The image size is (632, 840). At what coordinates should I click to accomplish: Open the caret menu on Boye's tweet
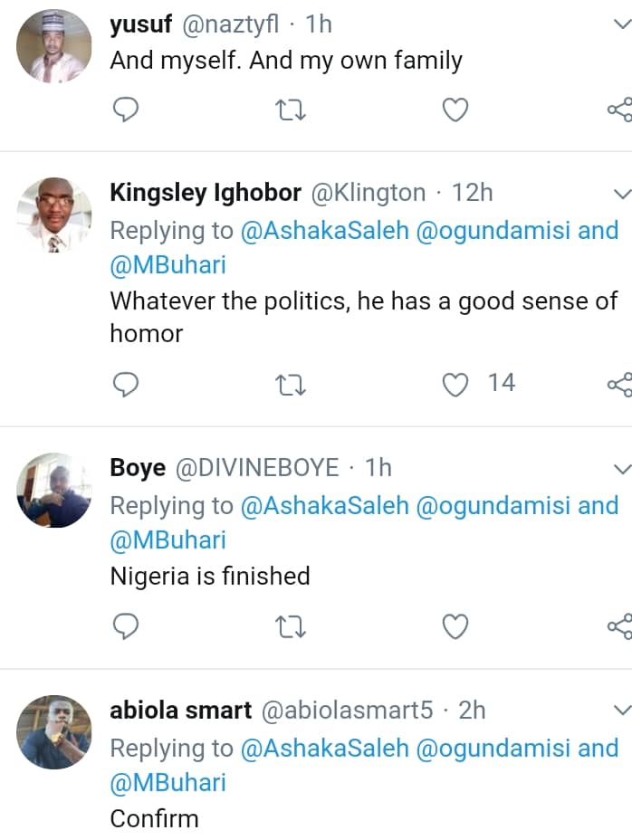pos(621,468)
